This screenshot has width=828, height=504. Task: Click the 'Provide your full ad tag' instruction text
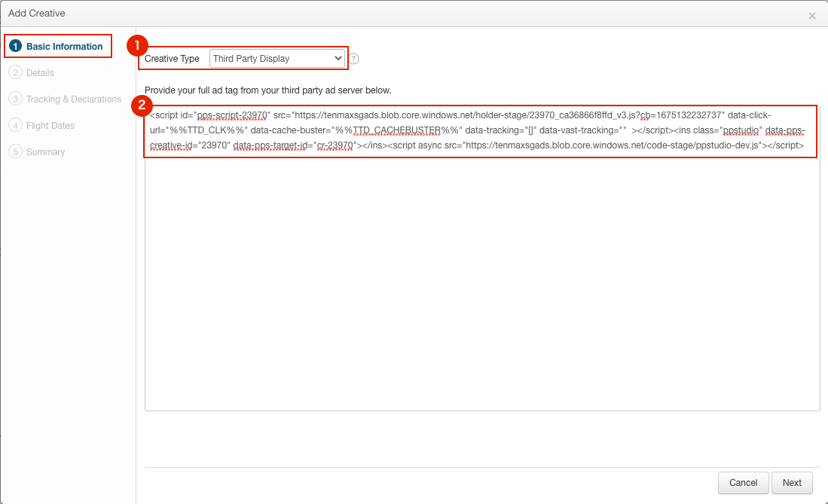pos(268,90)
